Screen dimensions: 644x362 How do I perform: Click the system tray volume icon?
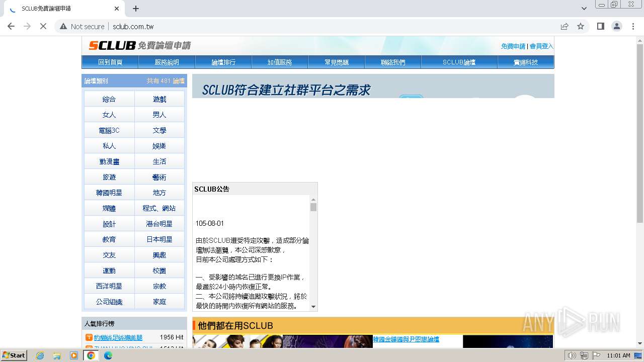click(572, 355)
